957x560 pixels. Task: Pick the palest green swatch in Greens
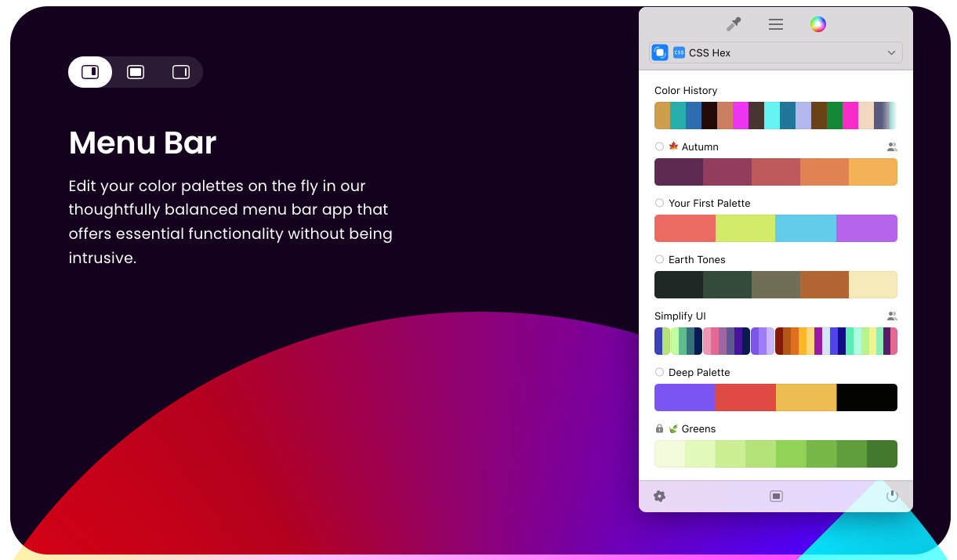[669, 453]
